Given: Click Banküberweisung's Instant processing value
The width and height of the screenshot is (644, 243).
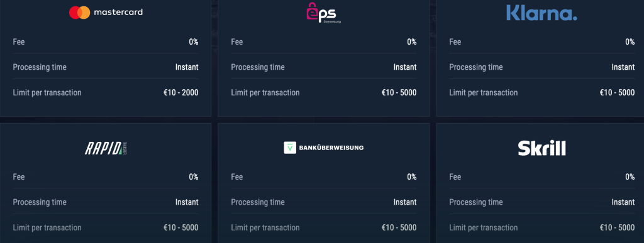Looking at the screenshot, I should click(x=405, y=202).
